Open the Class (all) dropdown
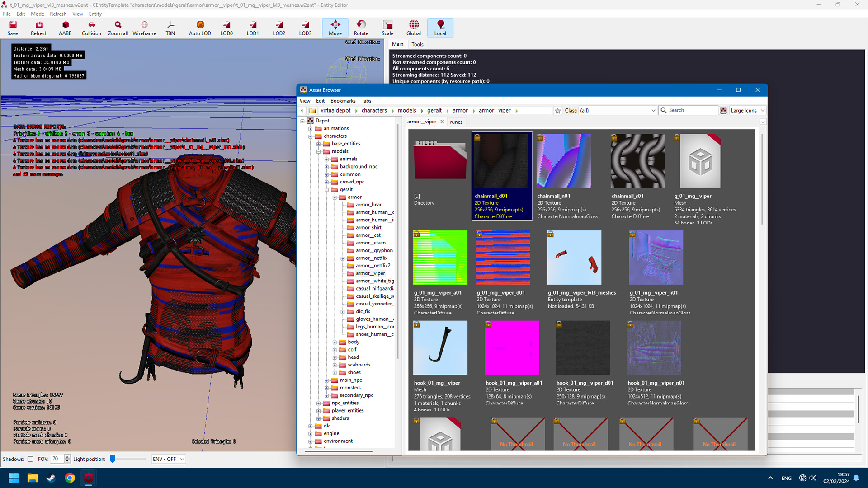The height and width of the screenshot is (488, 868). tap(618, 111)
